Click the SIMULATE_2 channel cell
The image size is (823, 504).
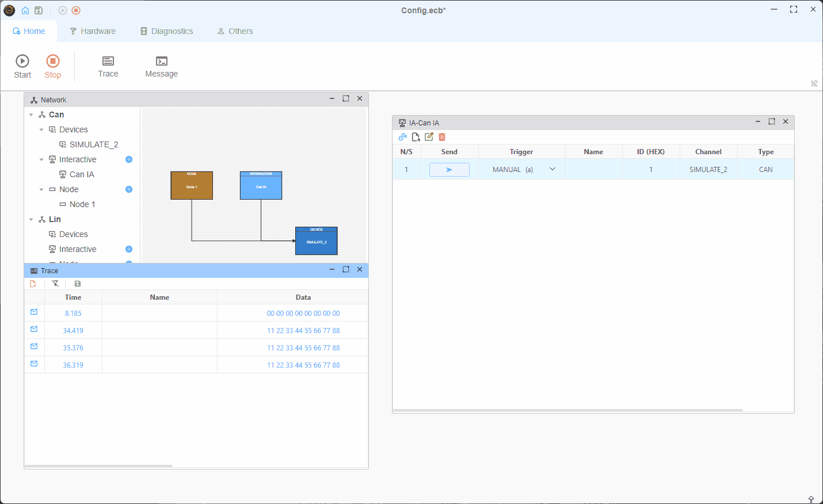coord(708,170)
